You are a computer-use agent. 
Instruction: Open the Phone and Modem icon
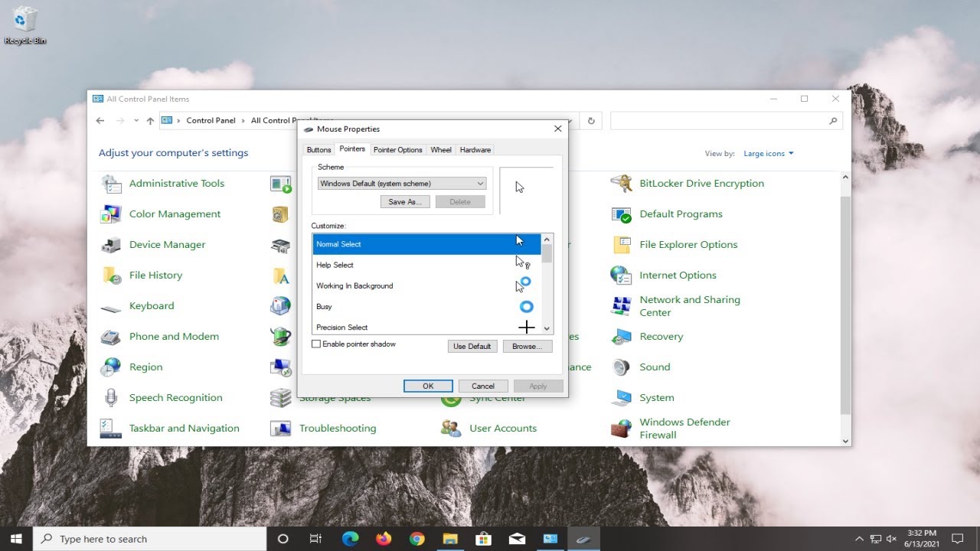(x=111, y=337)
